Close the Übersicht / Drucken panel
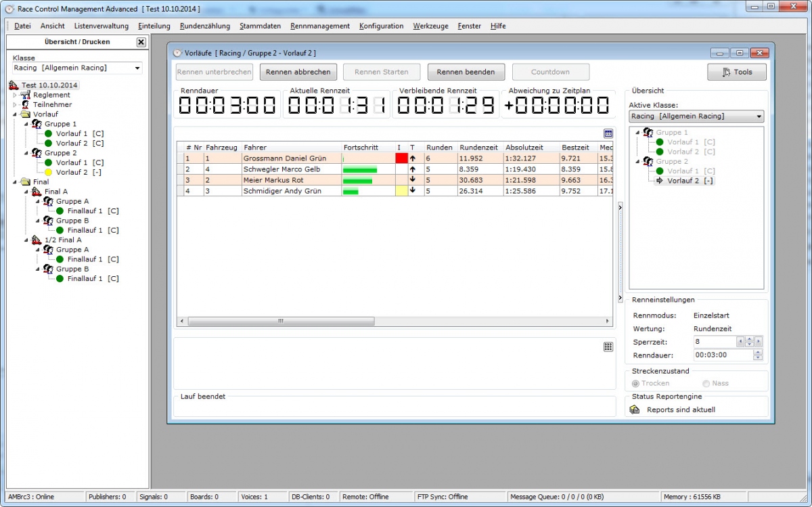This screenshot has height=507, width=812. [141, 42]
